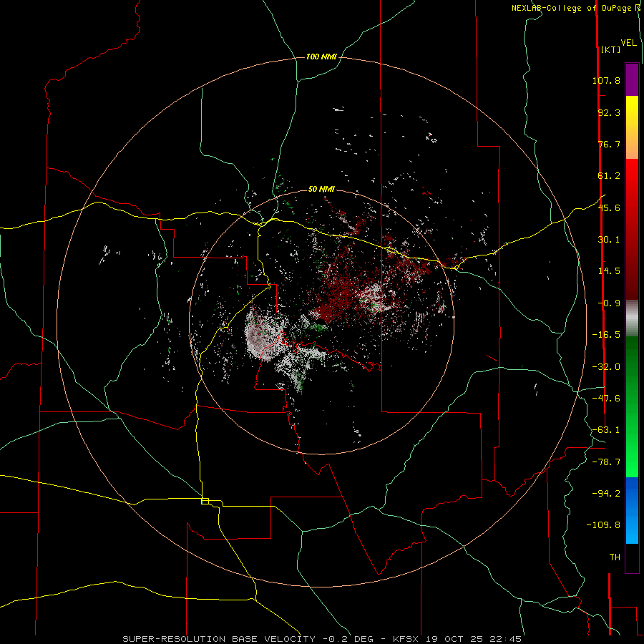
Task: Click the 76.7 value on velocity scale
Action: [609, 144]
